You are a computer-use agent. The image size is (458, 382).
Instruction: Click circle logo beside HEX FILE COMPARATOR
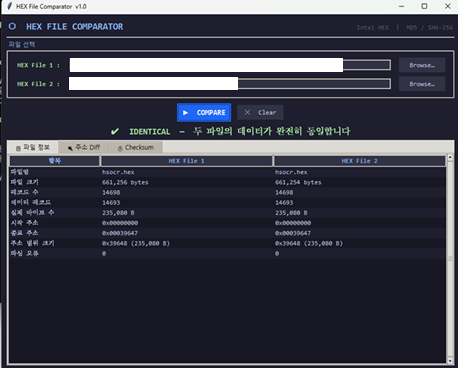[x=12, y=26]
